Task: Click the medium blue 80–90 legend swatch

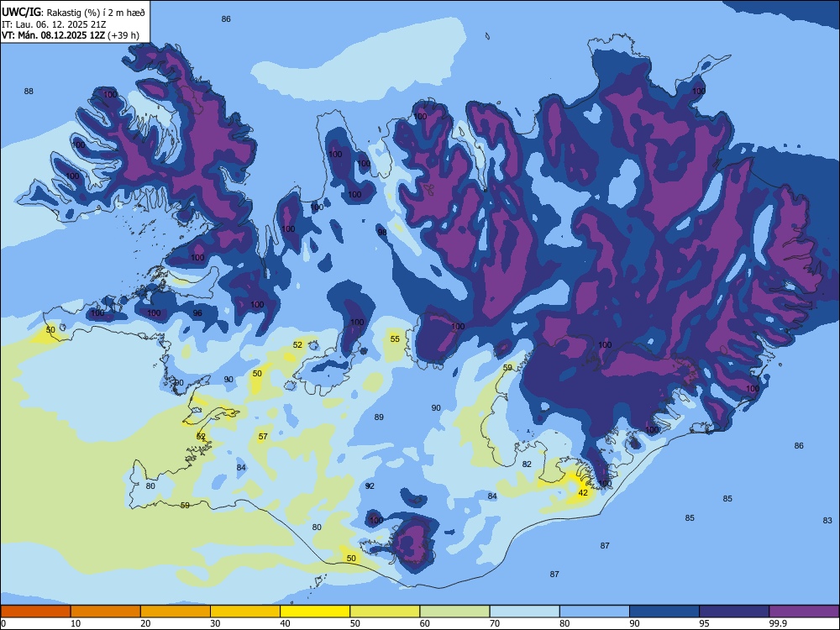Action: (595, 612)
